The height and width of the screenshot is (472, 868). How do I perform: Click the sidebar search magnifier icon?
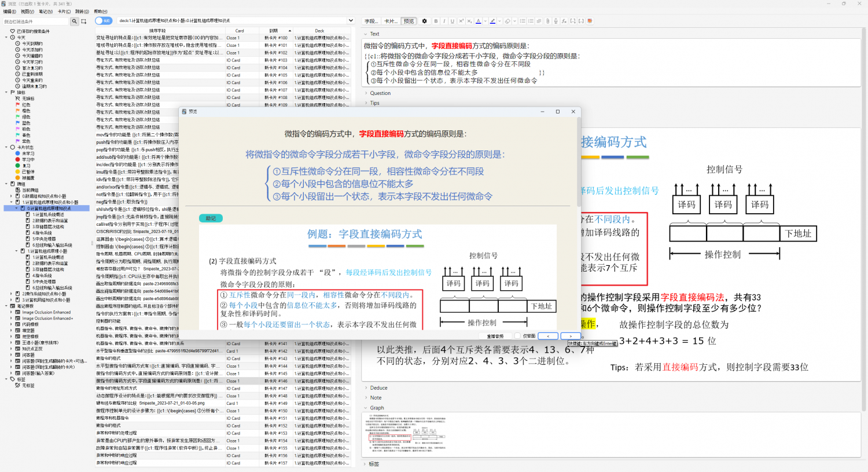[x=74, y=21]
